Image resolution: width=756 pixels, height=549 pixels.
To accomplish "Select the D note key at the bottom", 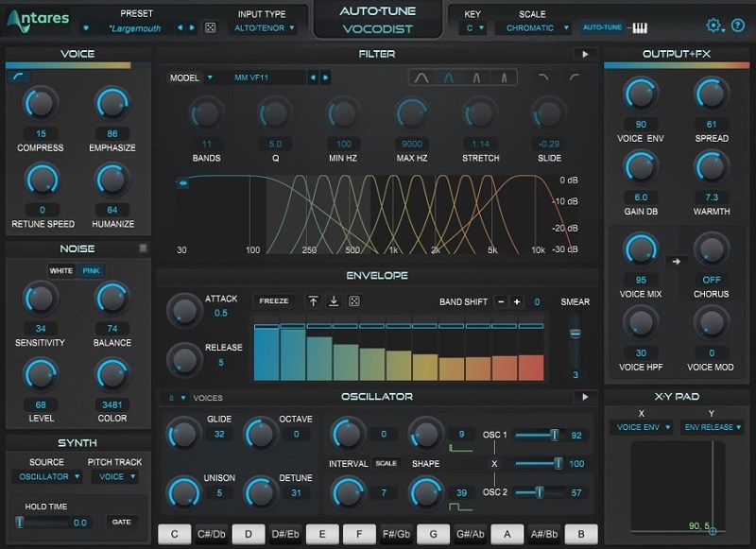I will pos(248,534).
